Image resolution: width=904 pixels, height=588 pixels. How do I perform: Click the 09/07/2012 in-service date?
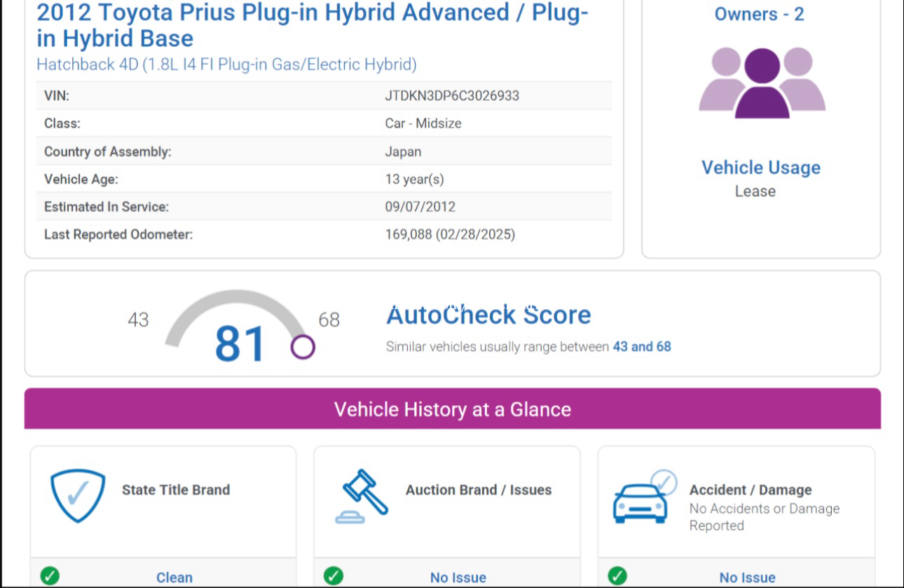(x=420, y=207)
